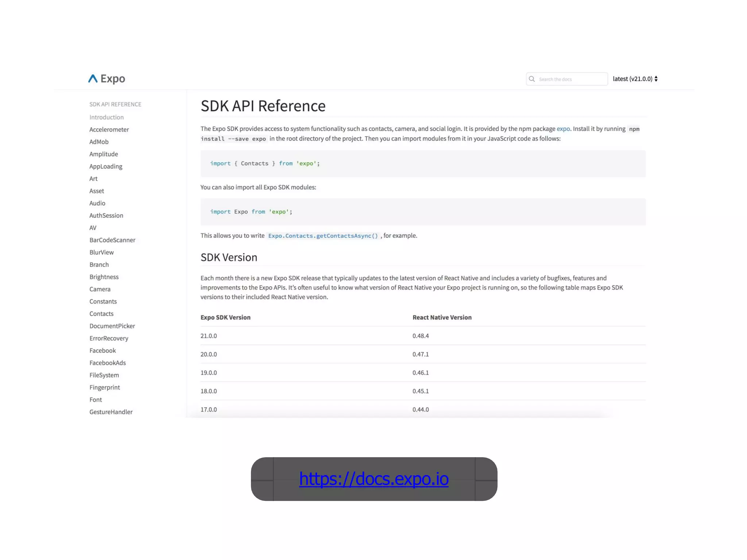The image size is (747, 560).
Task: Open BlurView docs
Action: point(101,252)
